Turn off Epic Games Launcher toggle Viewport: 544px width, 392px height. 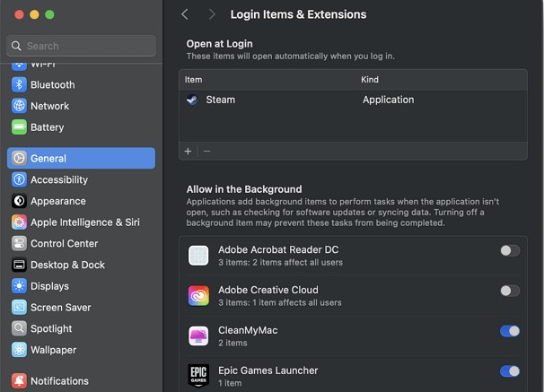[509, 371]
